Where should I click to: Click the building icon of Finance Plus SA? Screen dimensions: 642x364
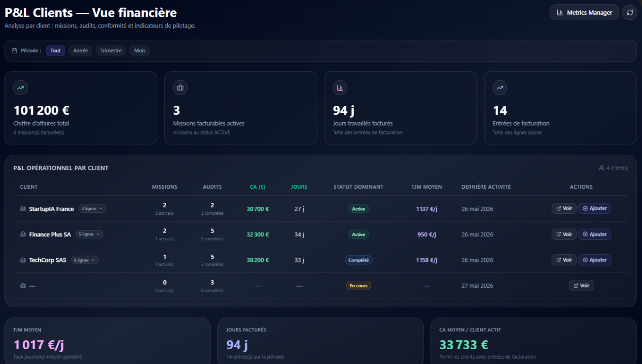pyautogui.click(x=23, y=234)
